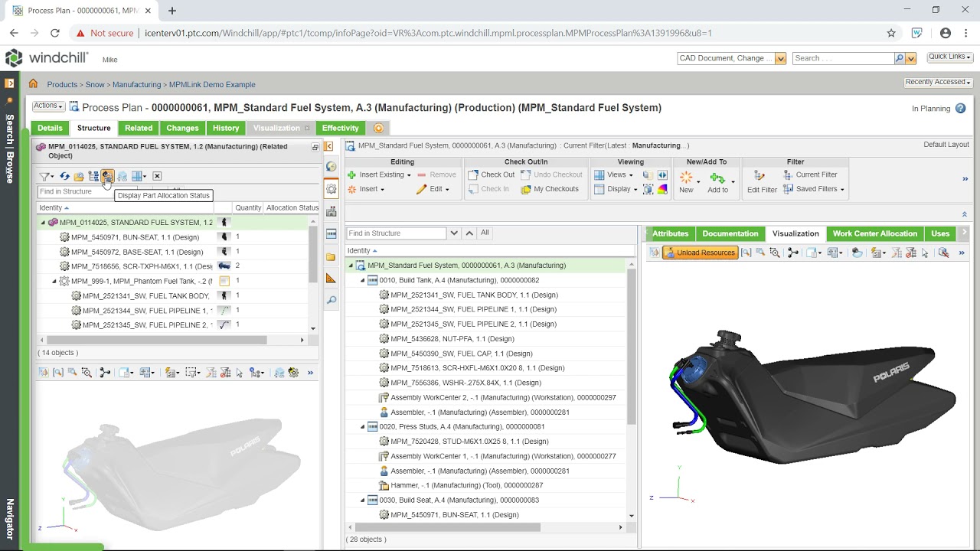The width and height of the screenshot is (980, 551).
Task: Click the yellow folder icon in the vertical strip
Action: coord(331,256)
